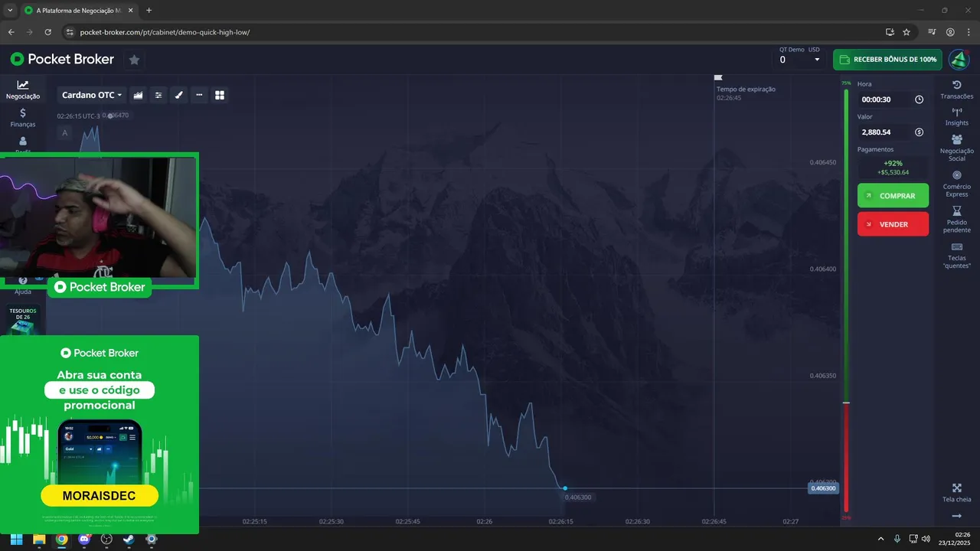Open chart indicators settings icon
Image resolution: width=980 pixels, height=551 pixels.
(158, 95)
